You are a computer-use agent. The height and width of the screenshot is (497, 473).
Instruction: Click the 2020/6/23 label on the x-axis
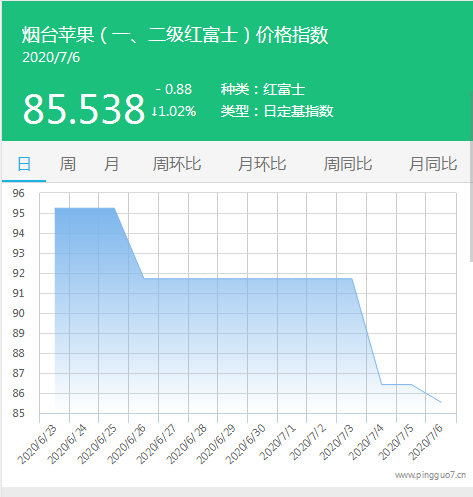tap(37, 444)
